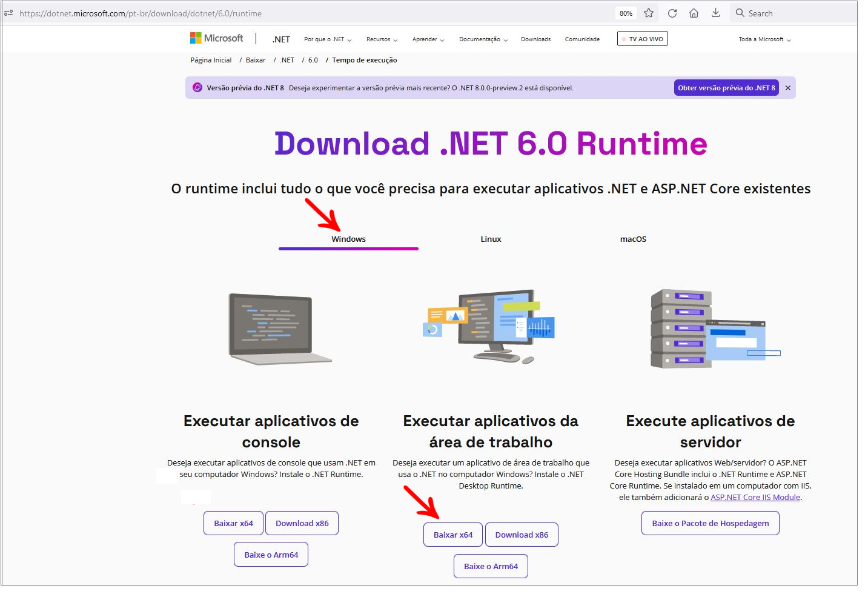Reload page with refresh icon

tap(672, 13)
